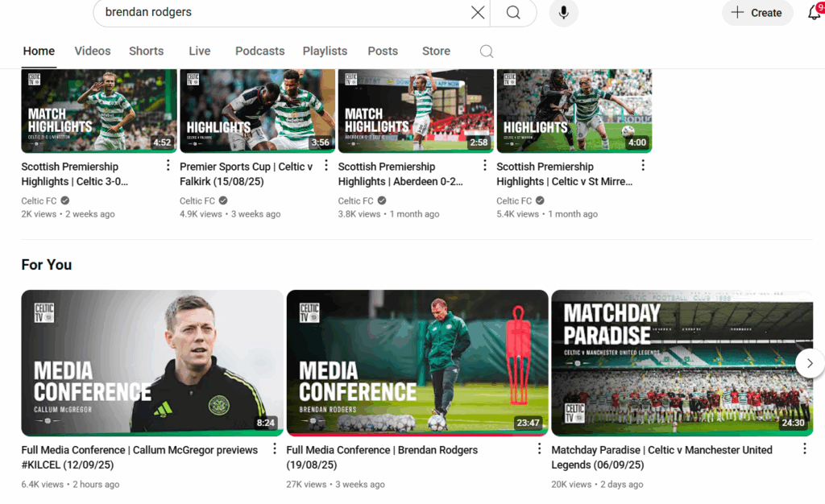This screenshot has width=825, height=504.
Task: Switch to the Home tab
Action: click(39, 51)
